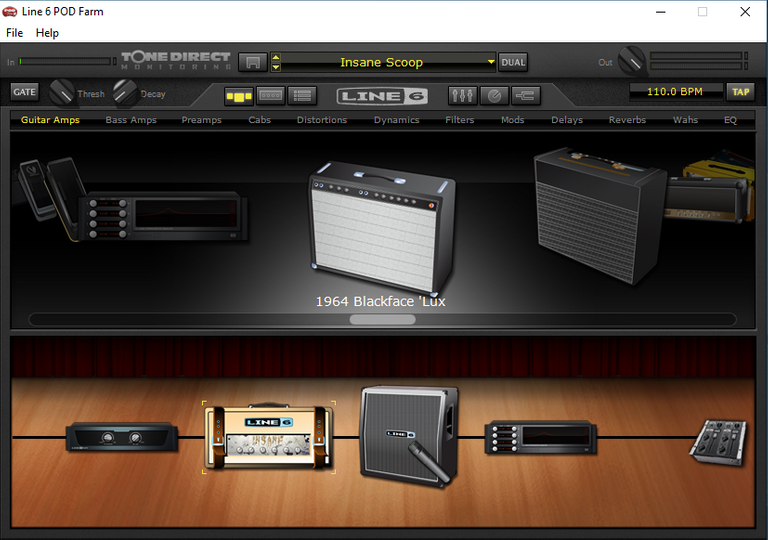Switch to the panel view icon

point(270,96)
